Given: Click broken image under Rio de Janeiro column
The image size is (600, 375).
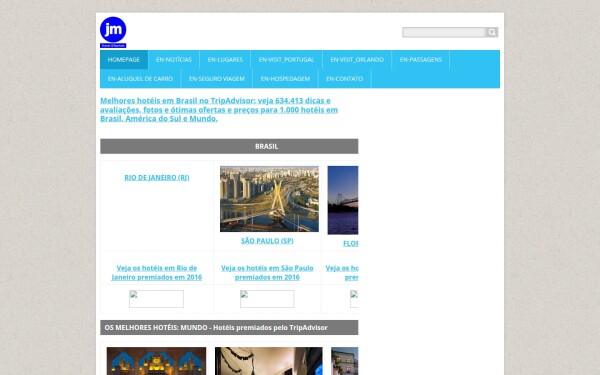Looking at the screenshot, I should click(157, 299).
